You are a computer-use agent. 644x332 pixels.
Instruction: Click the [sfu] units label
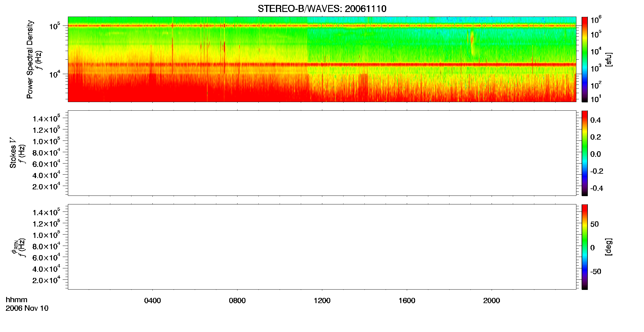(x=609, y=59)
